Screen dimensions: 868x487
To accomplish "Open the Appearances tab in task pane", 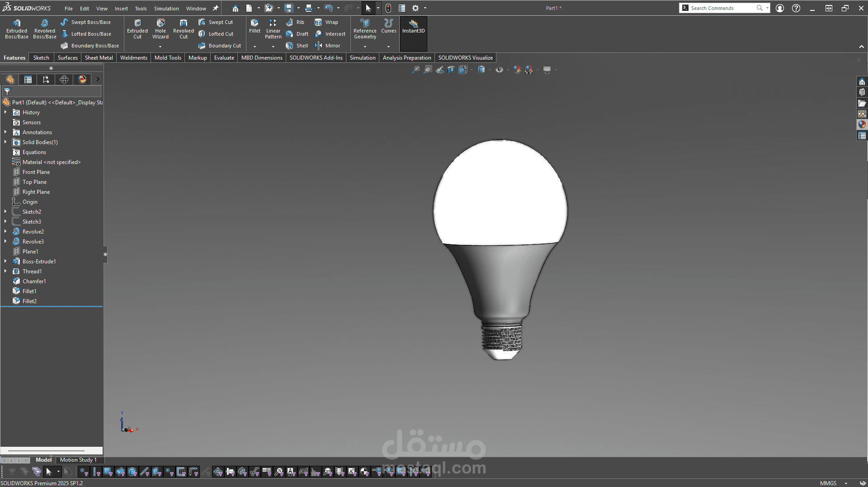I will point(862,125).
